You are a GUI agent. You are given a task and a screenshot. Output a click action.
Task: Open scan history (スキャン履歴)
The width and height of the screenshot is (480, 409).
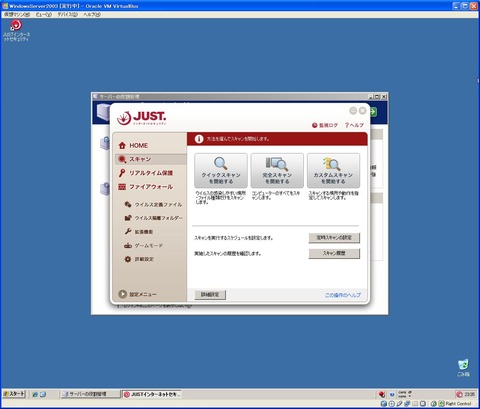click(x=334, y=253)
